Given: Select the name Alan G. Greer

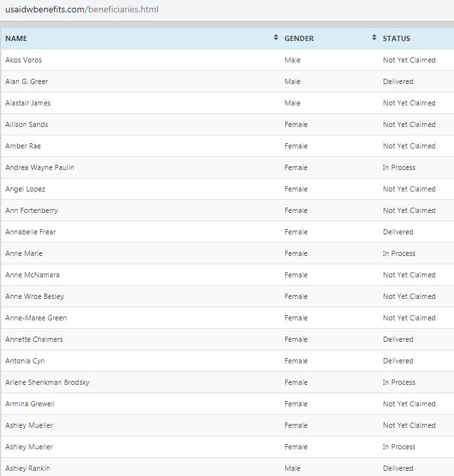Looking at the screenshot, I should point(27,81).
